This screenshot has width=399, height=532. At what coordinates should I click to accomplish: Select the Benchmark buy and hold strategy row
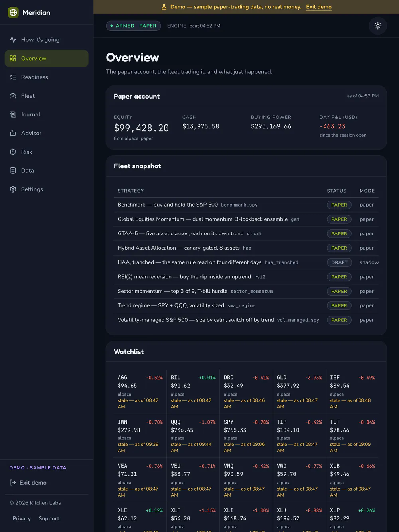(246, 205)
